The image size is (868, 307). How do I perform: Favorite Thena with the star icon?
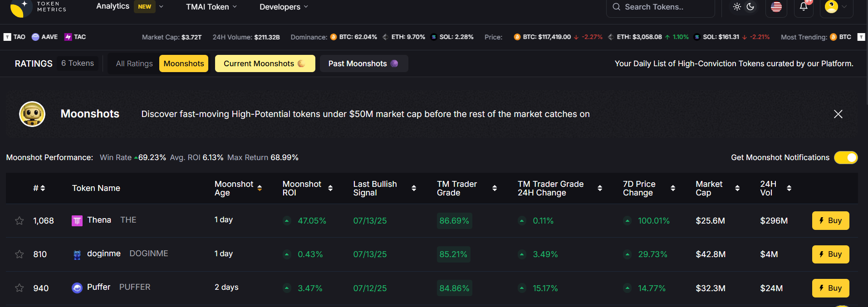(x=20, y=221)
